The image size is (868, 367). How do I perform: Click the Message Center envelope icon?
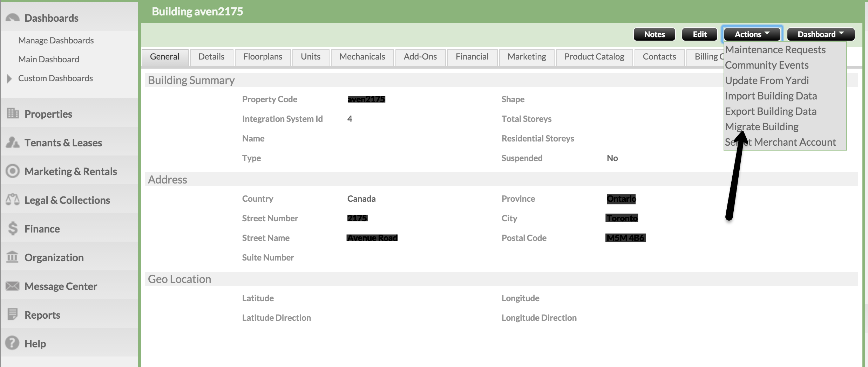pyautogui.click(x=13, y=286)
